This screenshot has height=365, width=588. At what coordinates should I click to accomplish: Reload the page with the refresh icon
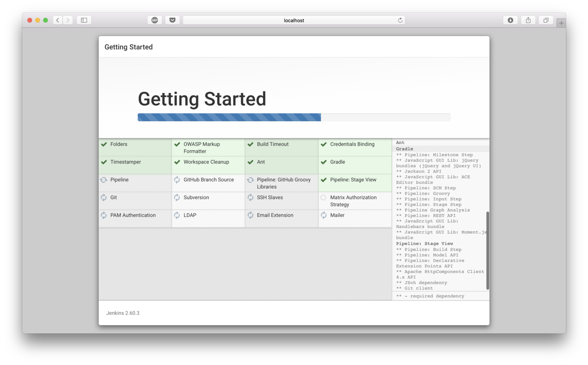coord(400,20)
